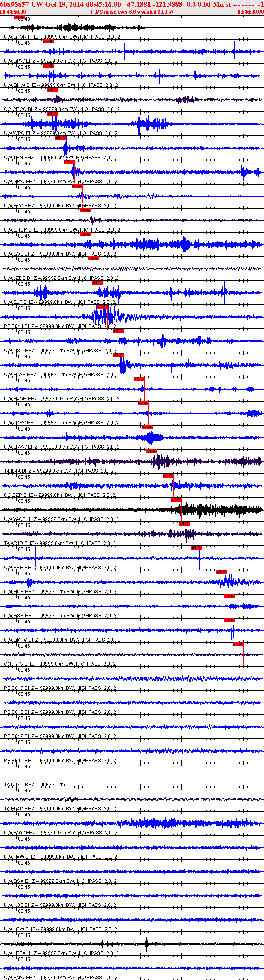Click the station label 'UW.JEDS BHZ'
This screenshot has height=980, width=264.
[21, 278]
